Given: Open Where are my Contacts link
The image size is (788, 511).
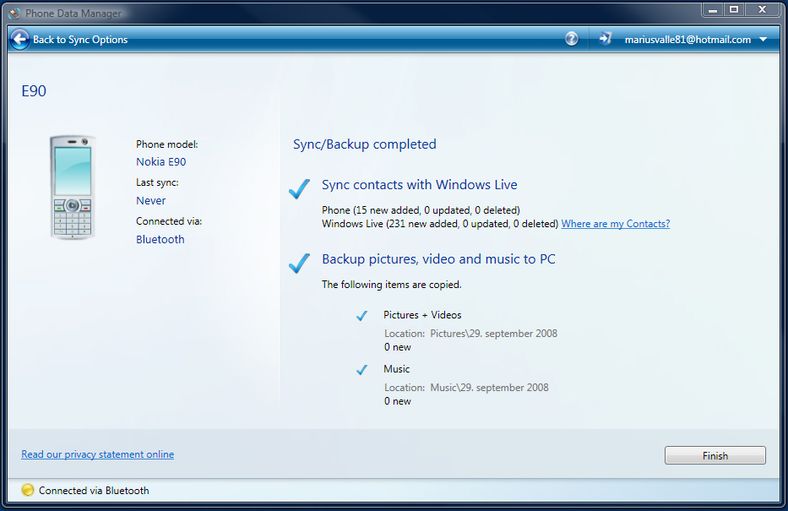Looking at the screenshot, I should pyautogui.click(x=616, y=224).
